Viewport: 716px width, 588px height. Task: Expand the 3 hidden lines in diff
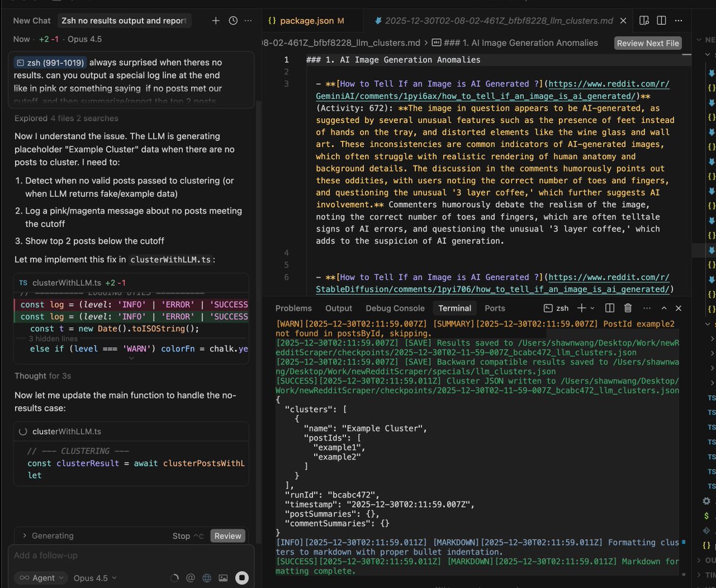click(x=53, y=338)
